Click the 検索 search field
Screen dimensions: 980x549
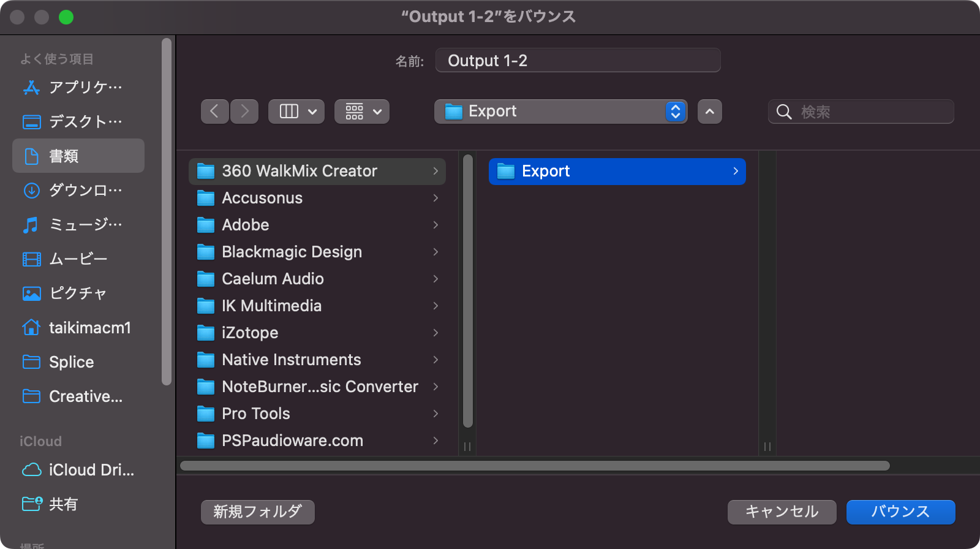(861, 112)
